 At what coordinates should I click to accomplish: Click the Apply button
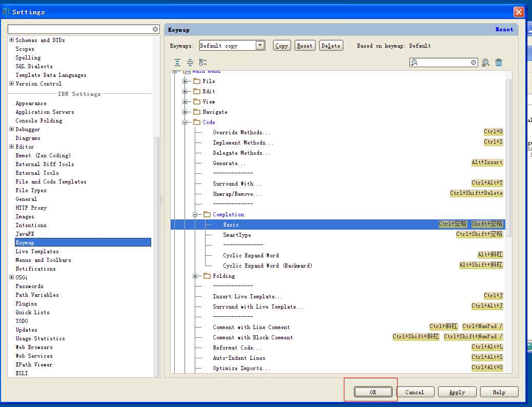(457, 392)
